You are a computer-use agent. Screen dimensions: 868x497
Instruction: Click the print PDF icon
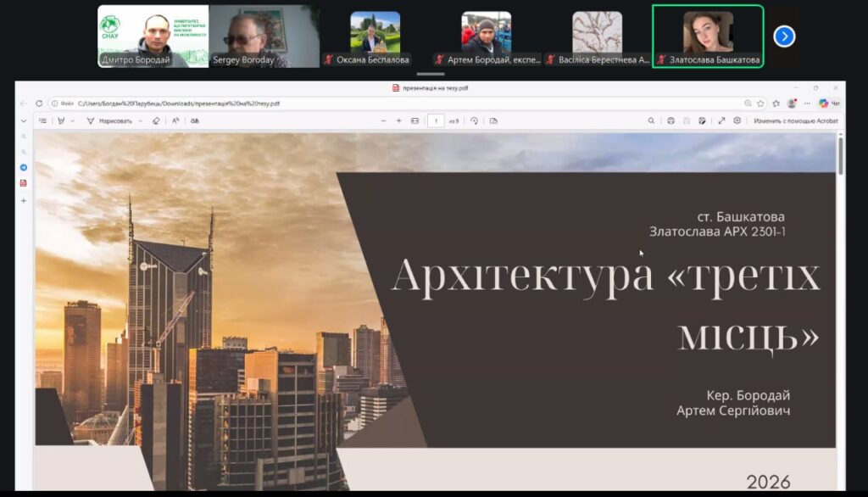[670, 120]
